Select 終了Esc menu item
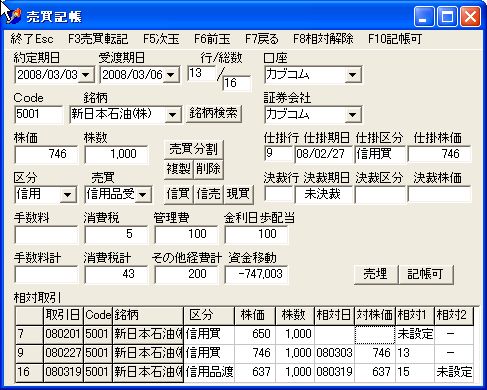487x390 pixels. pyautogui.click(x=32, y=39)
